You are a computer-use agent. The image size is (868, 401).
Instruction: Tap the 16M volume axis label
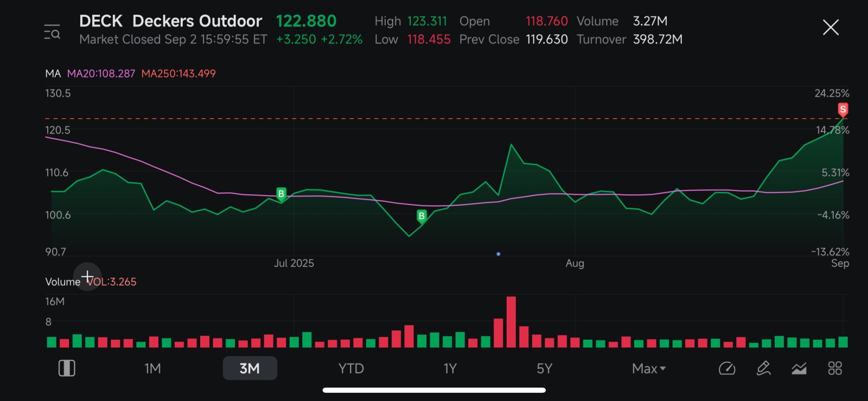point(55,302)
